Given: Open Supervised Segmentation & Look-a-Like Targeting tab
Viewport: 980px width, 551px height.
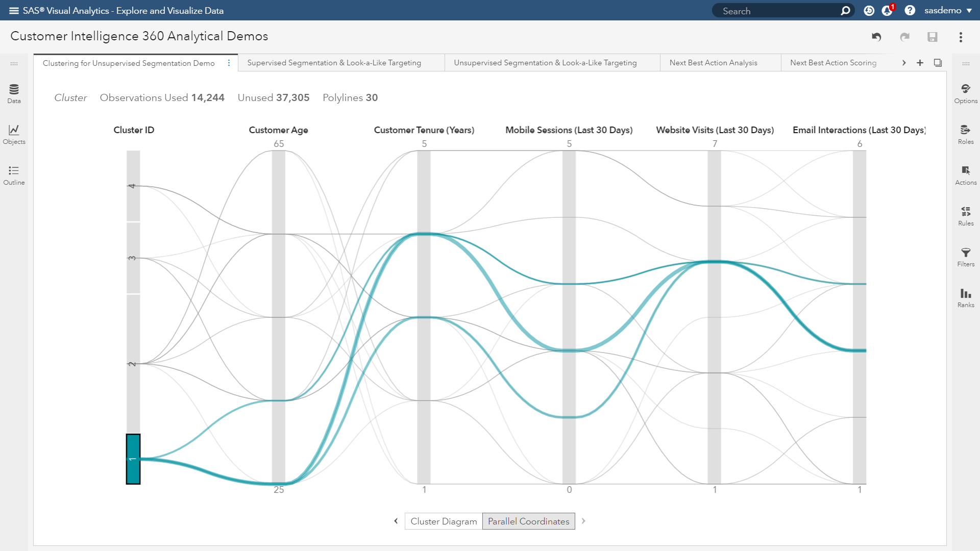Looking at the screenshot, I should coord(334,63).
